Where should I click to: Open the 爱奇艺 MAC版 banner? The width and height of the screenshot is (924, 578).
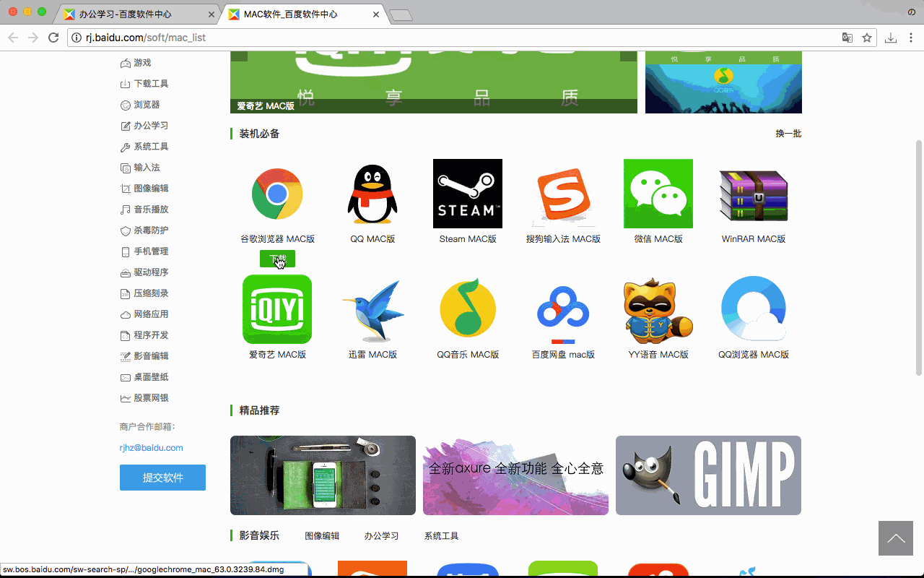click(434, 82)
